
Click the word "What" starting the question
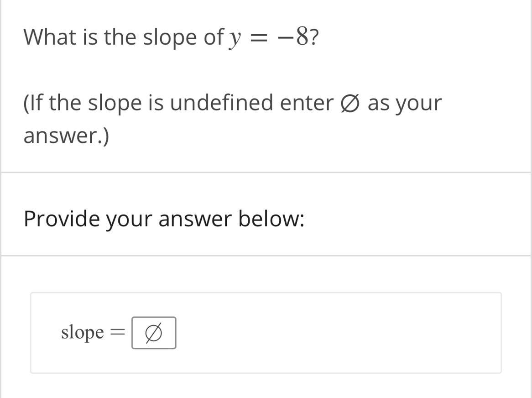pyautogui.click(x=50, y=37)
